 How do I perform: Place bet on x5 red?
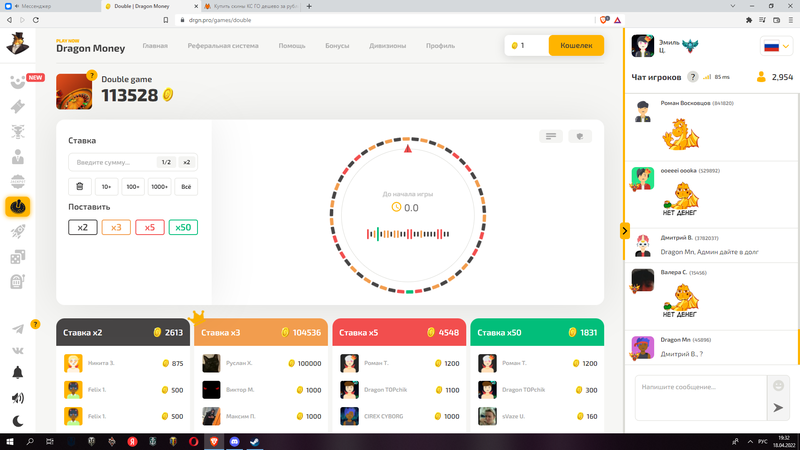(x=149, y=227)
